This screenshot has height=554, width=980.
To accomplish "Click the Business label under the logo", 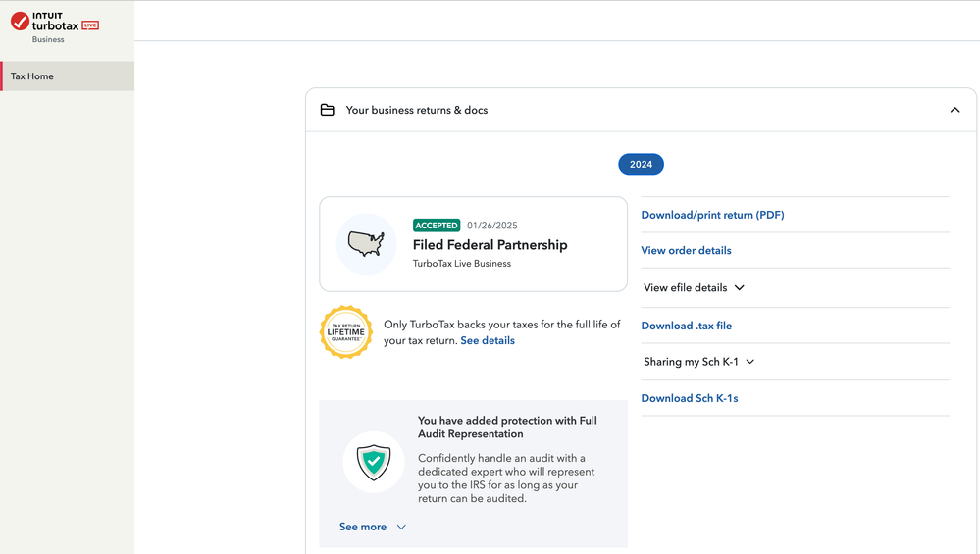I will pyautogui.click(x=48, y=39).
